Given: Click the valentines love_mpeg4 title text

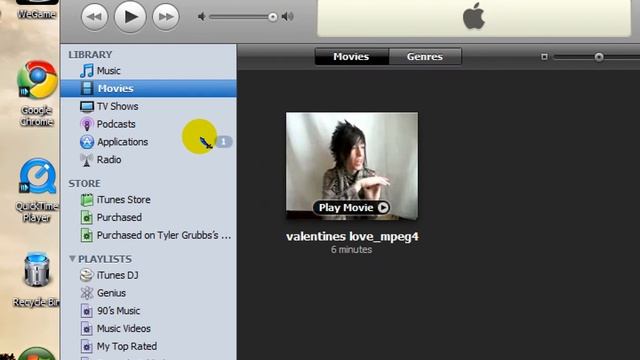Looking at the screenshot, I should [x=352, y=236].
